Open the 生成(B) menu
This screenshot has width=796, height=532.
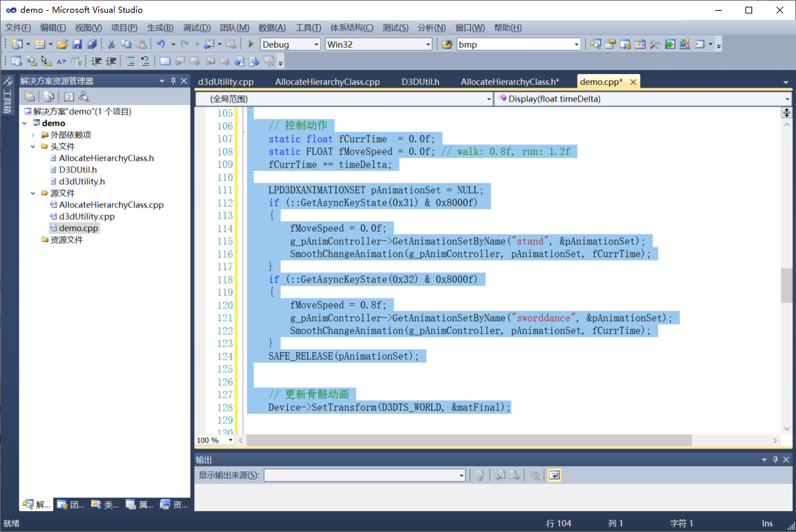[160, 28]
